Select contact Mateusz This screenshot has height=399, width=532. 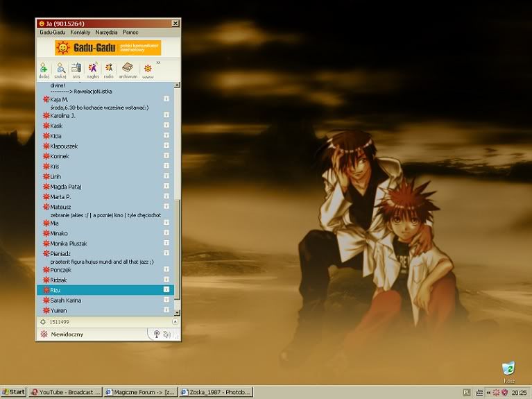click(60, 207)
